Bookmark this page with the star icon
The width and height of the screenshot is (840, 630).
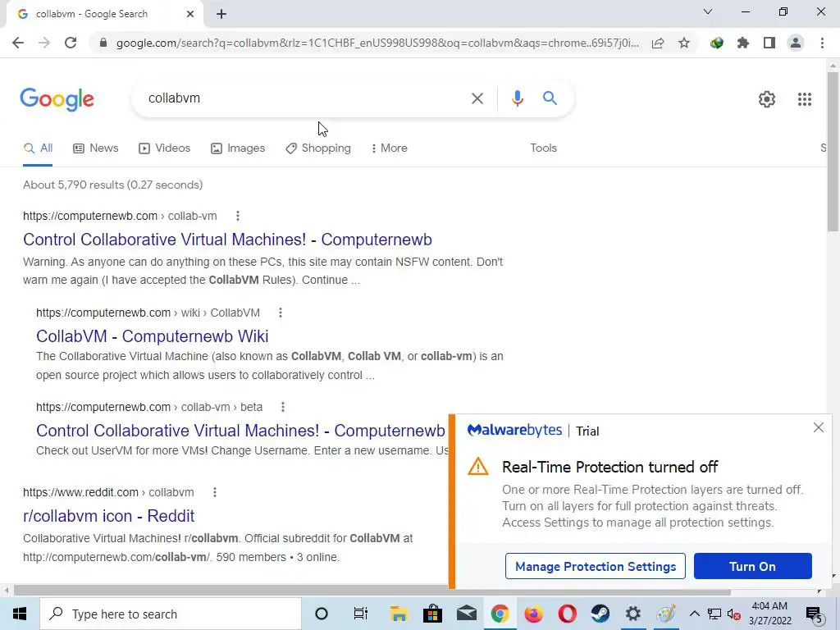(684, 43)
